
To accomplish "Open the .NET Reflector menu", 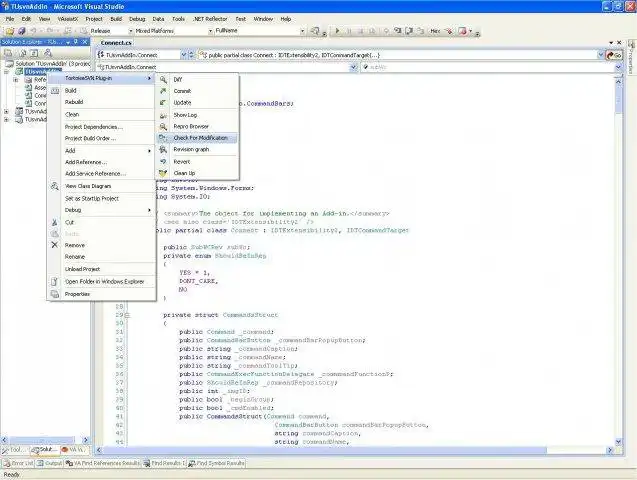I will [x=210, y=19].
